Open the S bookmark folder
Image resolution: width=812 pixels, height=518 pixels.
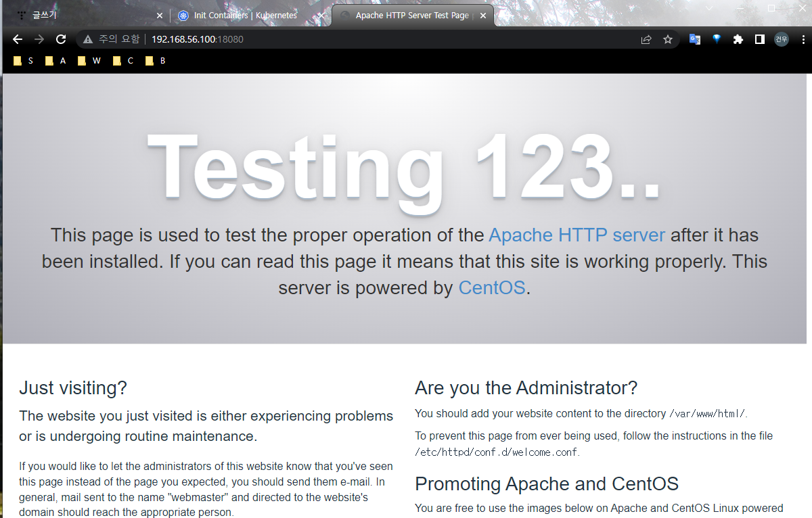tap(24, 61)
